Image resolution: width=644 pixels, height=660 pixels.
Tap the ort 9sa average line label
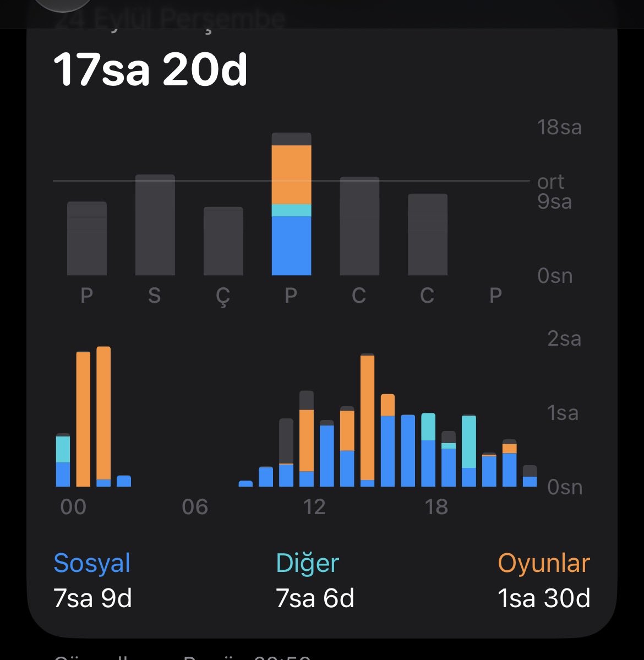555,192
